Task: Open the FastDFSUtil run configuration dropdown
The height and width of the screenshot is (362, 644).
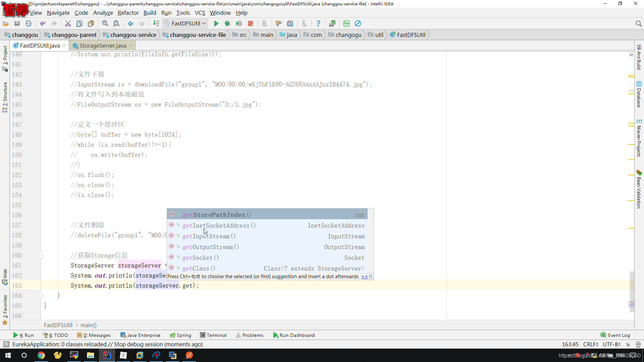Action: coord(185,23)
